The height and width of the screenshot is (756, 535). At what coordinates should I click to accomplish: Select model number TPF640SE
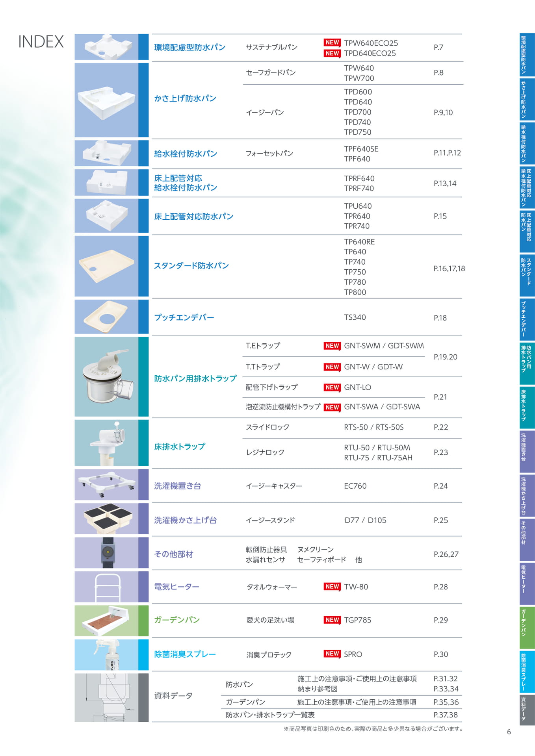(361, 149)
